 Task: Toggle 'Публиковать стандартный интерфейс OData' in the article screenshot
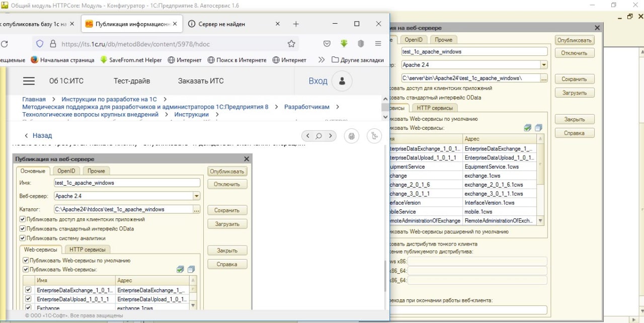[x=22, y=229]
